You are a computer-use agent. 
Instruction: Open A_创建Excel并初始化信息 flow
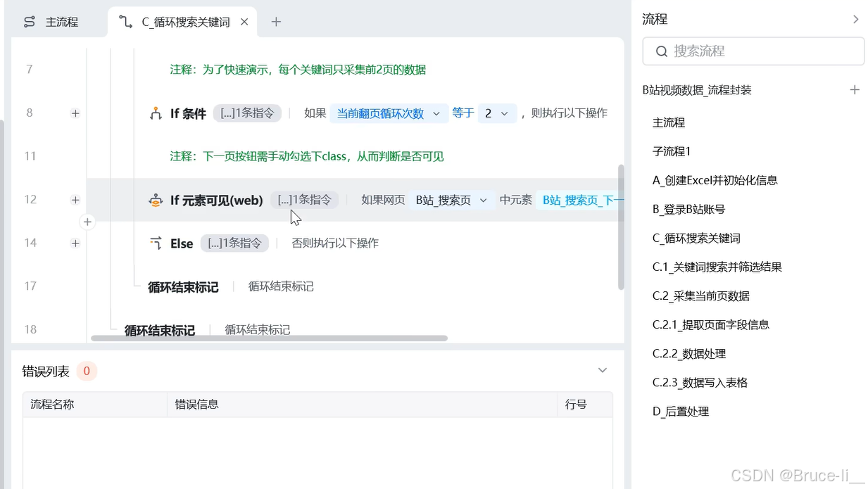[715, 180]
